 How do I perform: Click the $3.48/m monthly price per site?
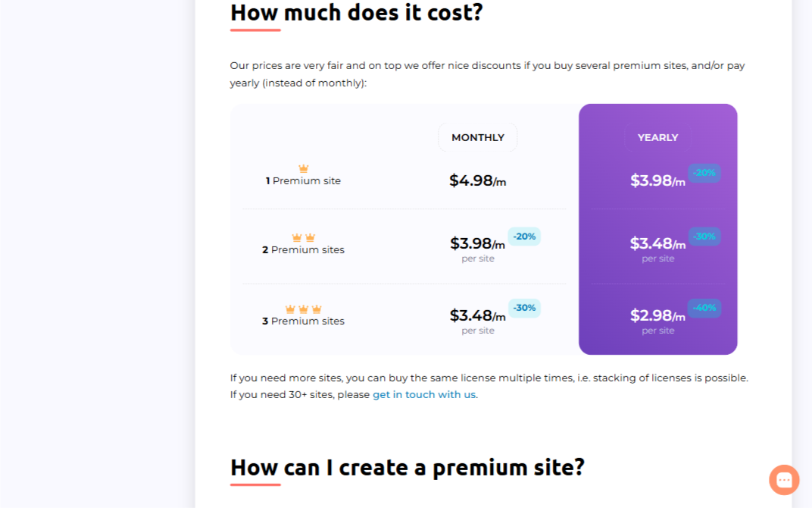pyautogui.click(x=477, y=315)
